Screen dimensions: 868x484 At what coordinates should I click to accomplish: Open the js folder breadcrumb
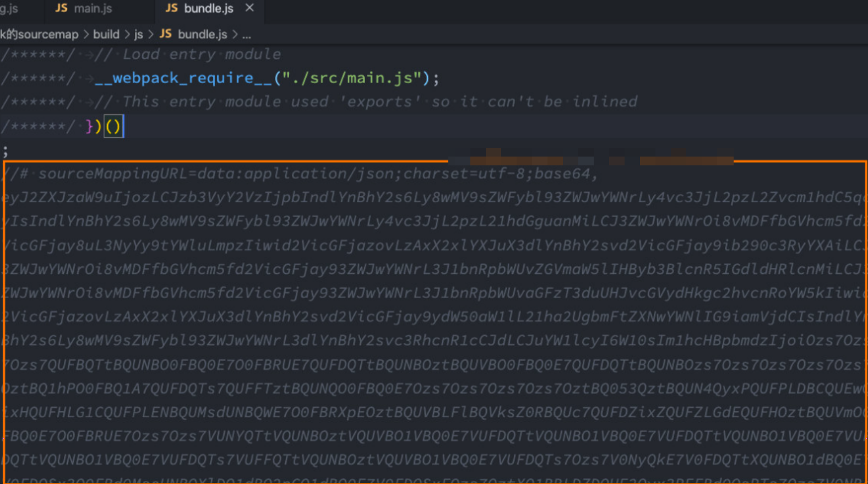point(138,34)
